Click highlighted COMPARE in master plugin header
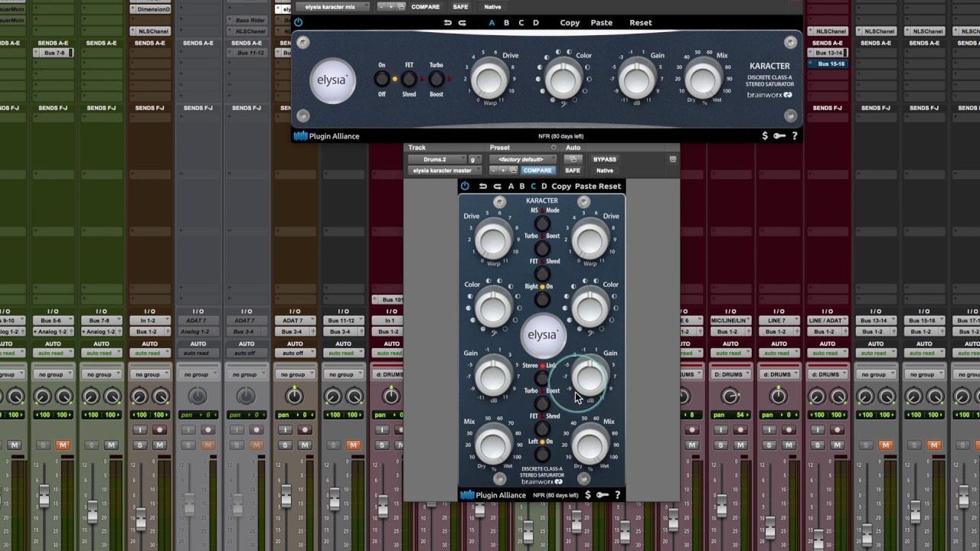The image size is (980, 551). 537,171
